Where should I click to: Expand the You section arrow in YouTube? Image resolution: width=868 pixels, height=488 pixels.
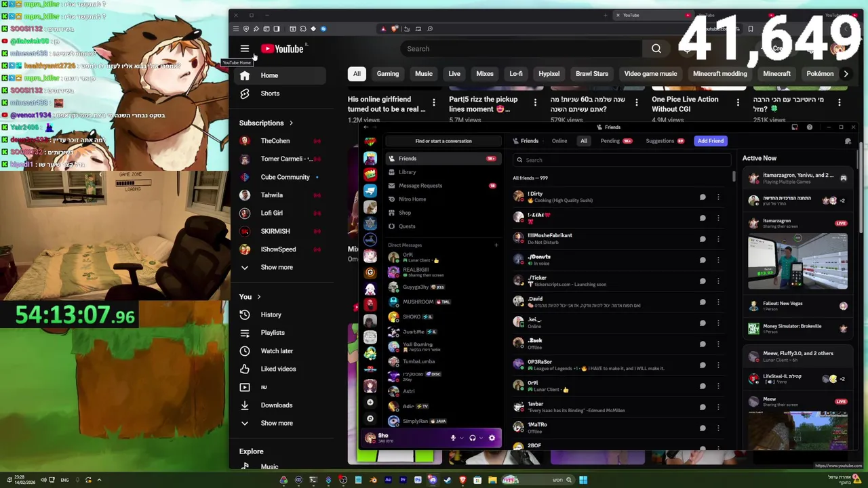(258, 297)
